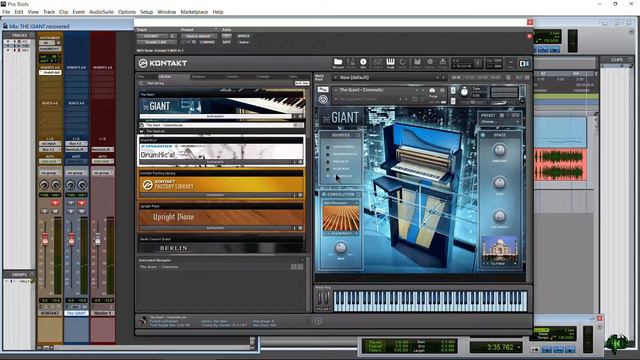The width and height of the screenshot is (640, 360).
Task: Open convolution impulse name dropdown
Action: [x=341, y=233]
